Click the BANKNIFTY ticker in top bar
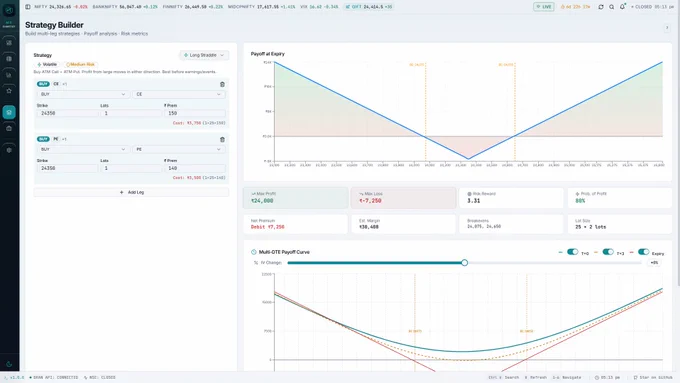Viewport: 680px width, 383px height. 125,7
